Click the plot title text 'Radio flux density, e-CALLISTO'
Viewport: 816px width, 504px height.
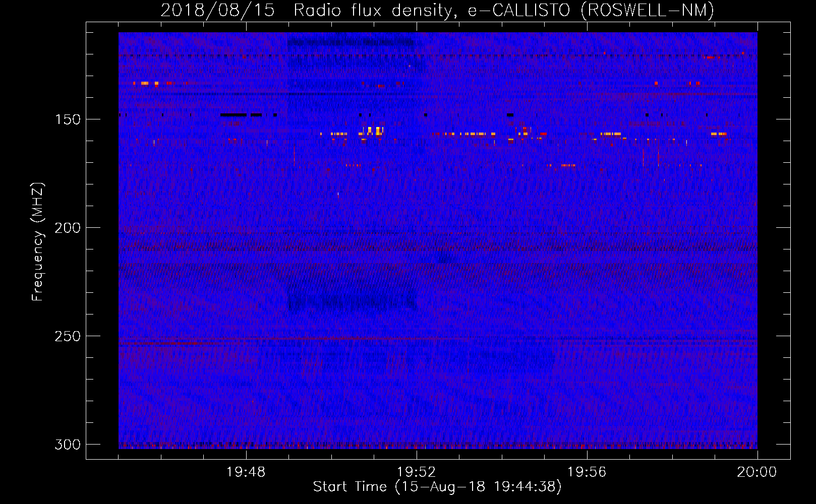click(433, 11)
